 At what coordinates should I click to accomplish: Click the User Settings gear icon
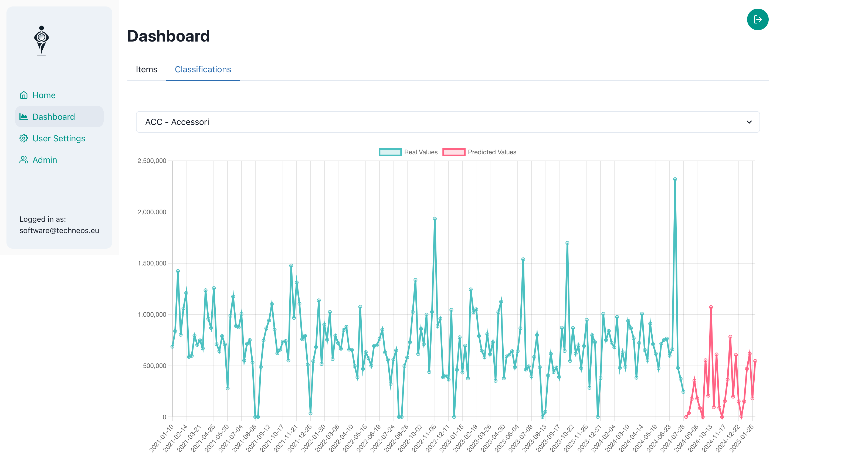(23, 138)
